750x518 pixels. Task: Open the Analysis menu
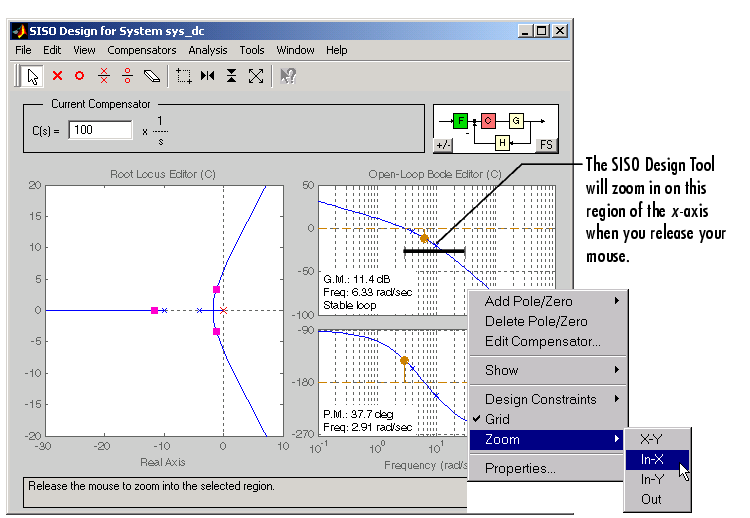pos(208,50)
